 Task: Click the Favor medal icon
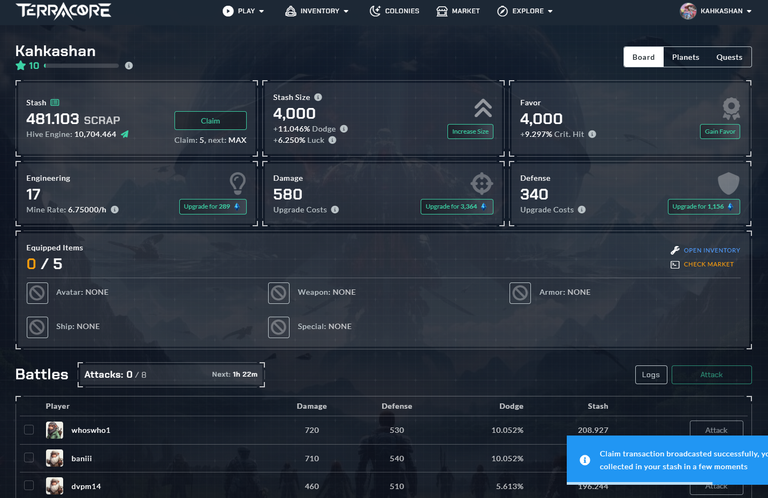pos(731,108)
